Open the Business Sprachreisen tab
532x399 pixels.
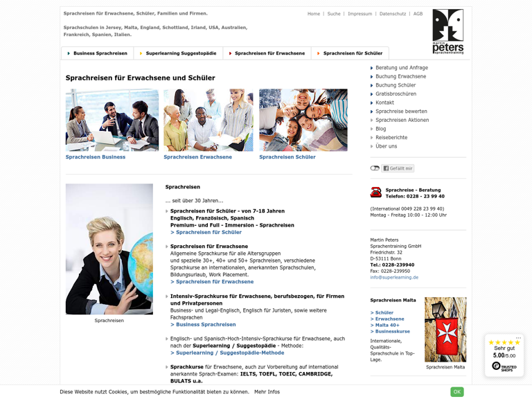pyautogui.click(x=98, y=53)
